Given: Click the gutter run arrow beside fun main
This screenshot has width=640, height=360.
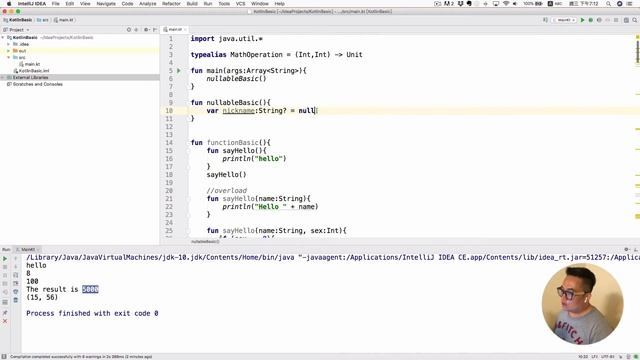Looking at the screenshot, I should [179, 71].
